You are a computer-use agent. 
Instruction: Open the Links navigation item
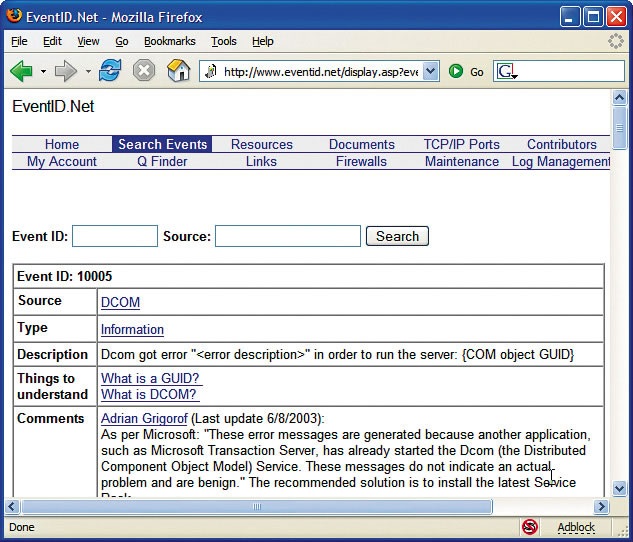coord(262,161)
